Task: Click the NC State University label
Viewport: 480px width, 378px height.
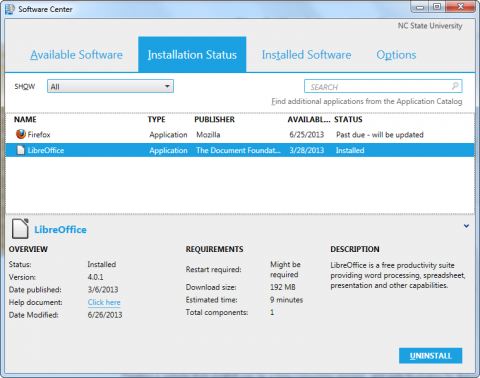Action: (x=430, y=26)
